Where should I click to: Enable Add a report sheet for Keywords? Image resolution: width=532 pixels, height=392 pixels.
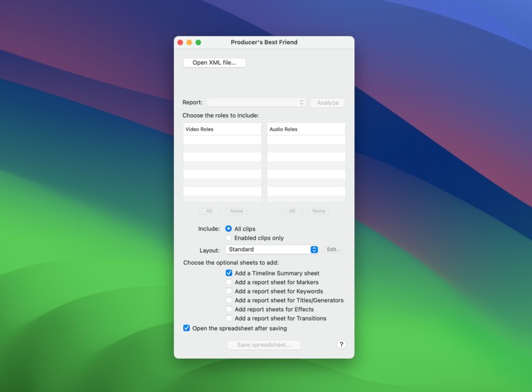229,291
